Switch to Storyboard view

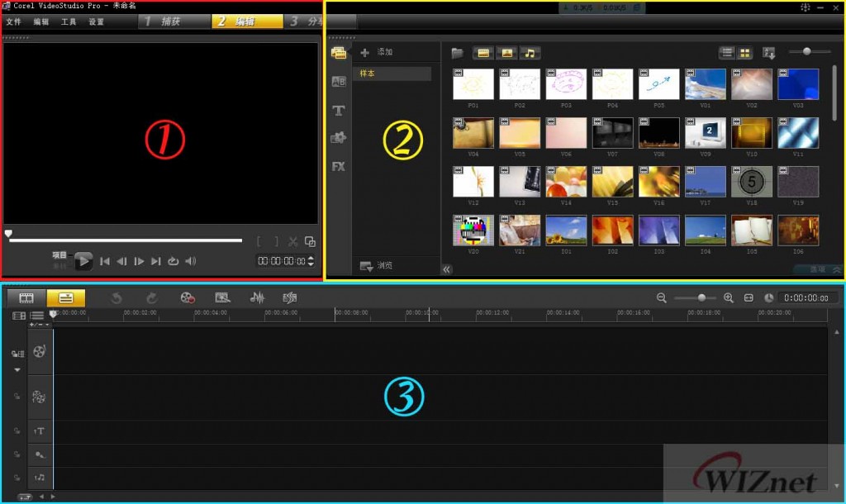point(26,297)
